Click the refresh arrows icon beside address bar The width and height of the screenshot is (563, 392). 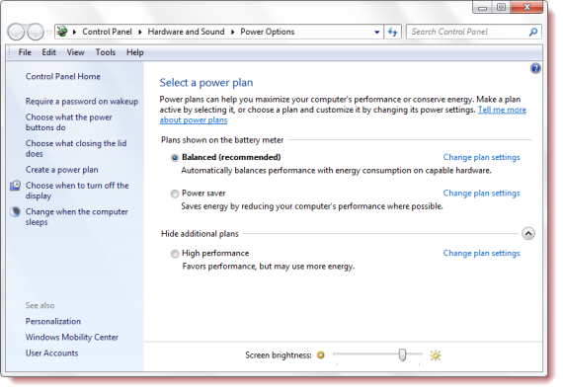(392, 32)
